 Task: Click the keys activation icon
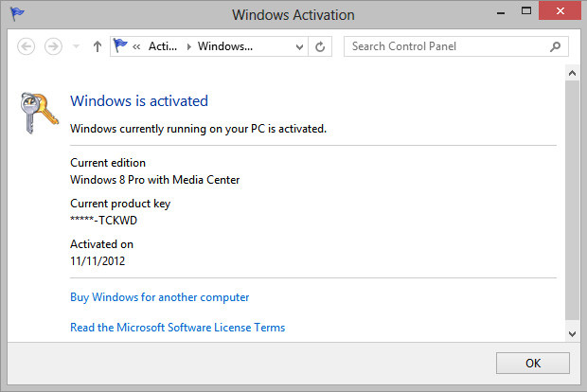(39, 113)
